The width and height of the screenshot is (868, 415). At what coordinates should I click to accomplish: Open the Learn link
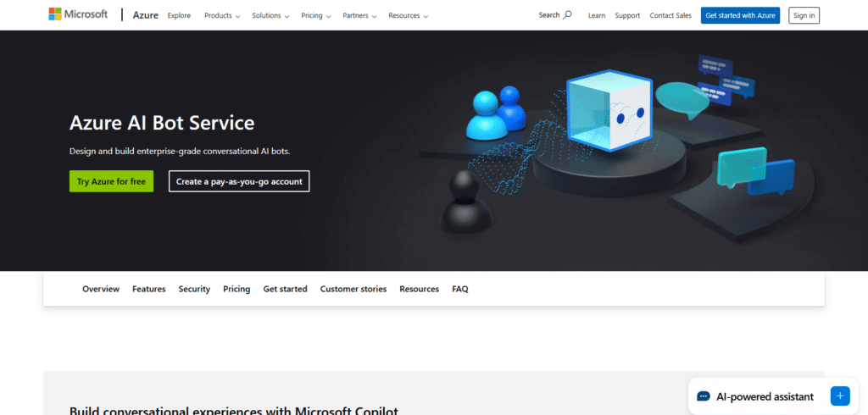tap(596, 15)
